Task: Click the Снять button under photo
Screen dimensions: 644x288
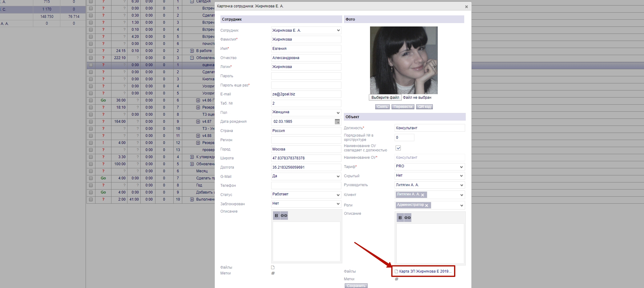Action: 382,107
